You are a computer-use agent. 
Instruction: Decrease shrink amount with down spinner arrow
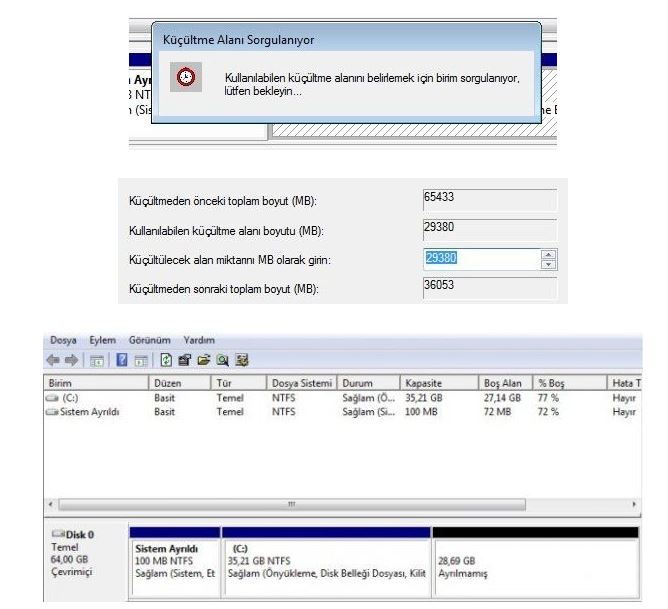tap(547, 264)
